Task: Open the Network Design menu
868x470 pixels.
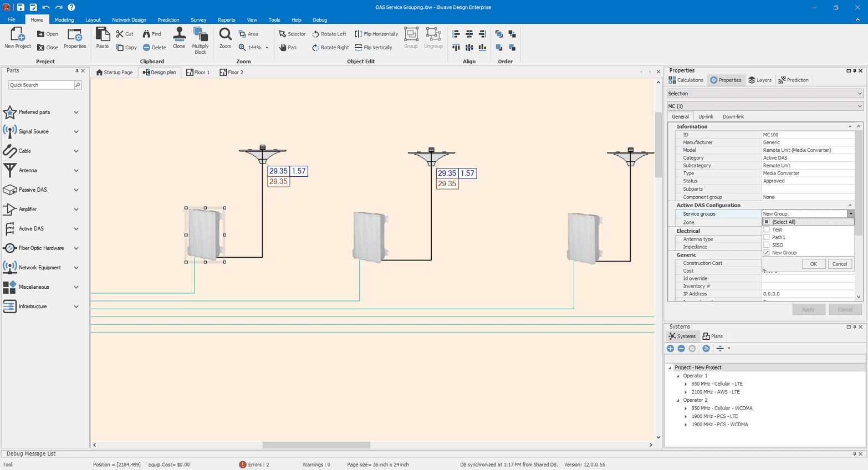Action: [x=129, y=19]
